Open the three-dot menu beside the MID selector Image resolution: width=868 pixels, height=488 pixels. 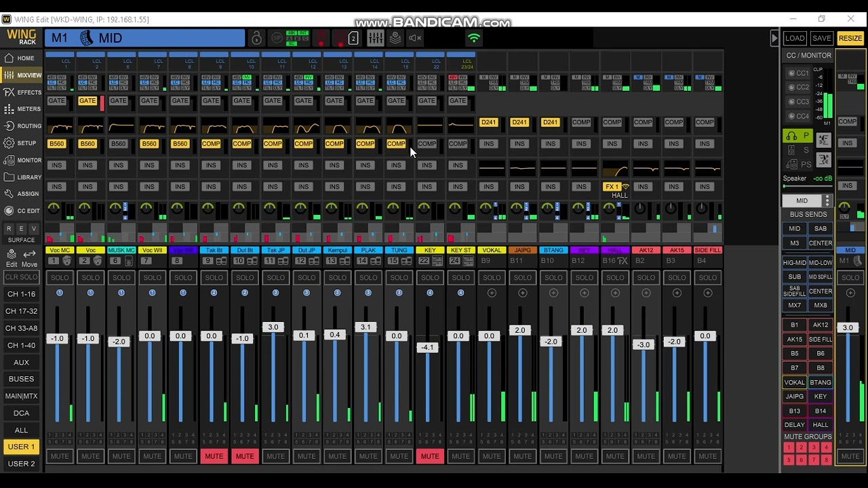coord(827,201)
